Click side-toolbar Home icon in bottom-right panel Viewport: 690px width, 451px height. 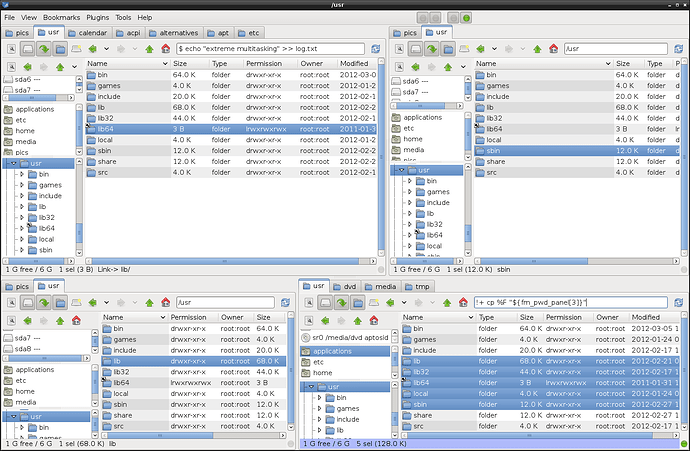click(374, 321)
